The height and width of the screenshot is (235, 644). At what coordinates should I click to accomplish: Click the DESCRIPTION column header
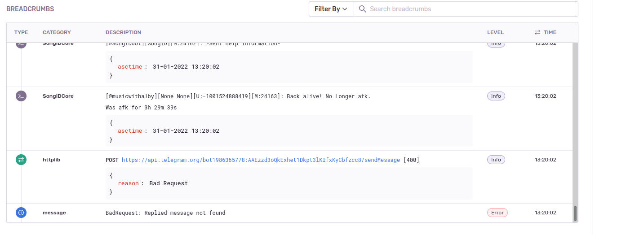(x=123, y=32)
